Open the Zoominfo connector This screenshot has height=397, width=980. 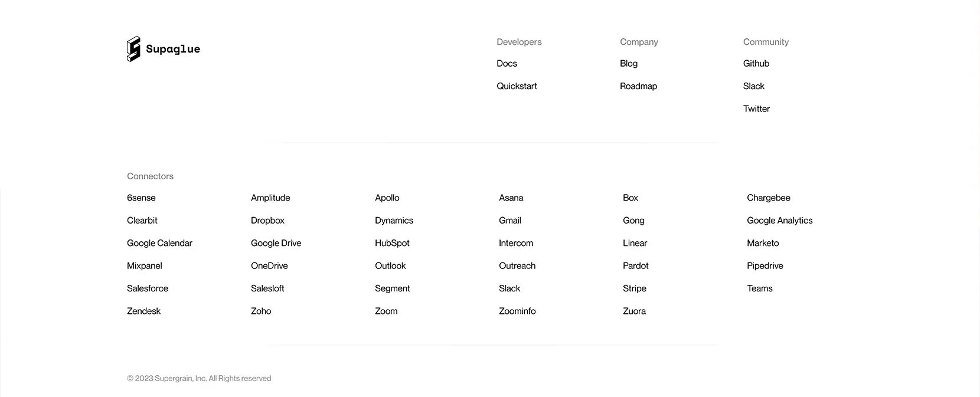point(517,311)
